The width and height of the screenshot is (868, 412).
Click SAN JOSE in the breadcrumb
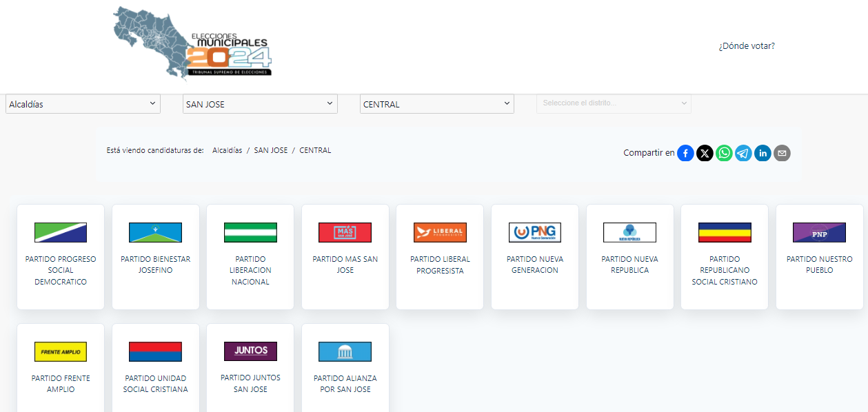click(271, 150)
